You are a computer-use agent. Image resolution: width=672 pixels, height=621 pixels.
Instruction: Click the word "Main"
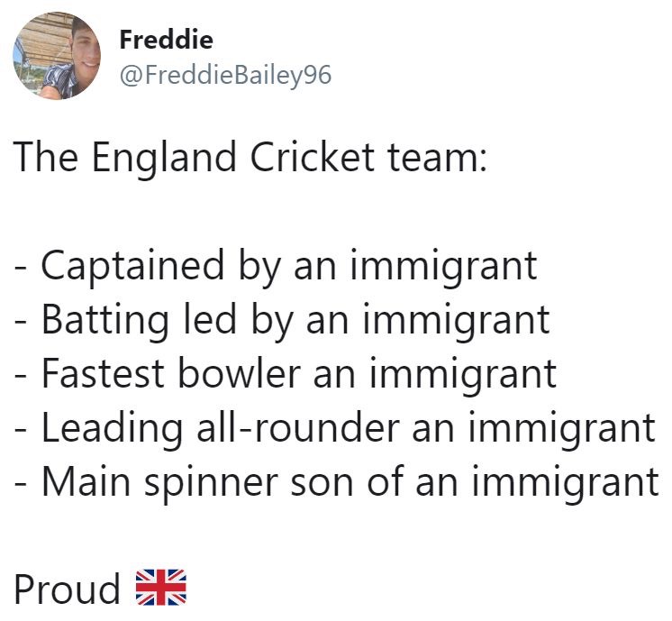pos(83,481)
